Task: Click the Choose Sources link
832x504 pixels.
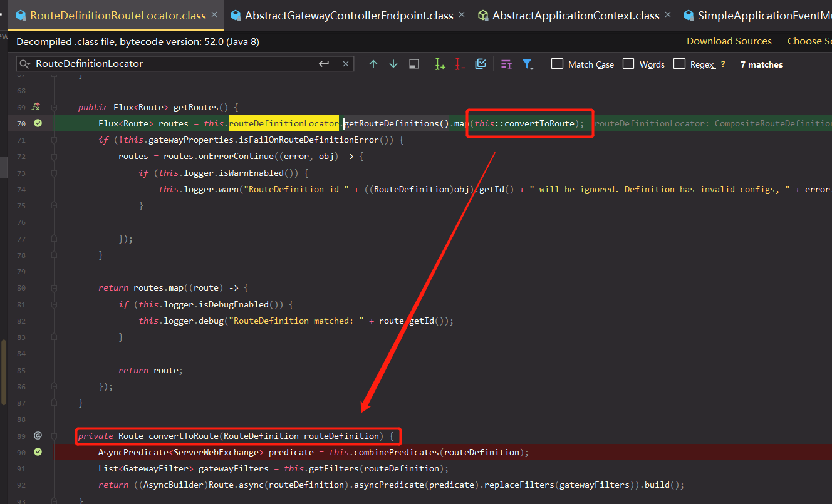Action: point(809,41)
